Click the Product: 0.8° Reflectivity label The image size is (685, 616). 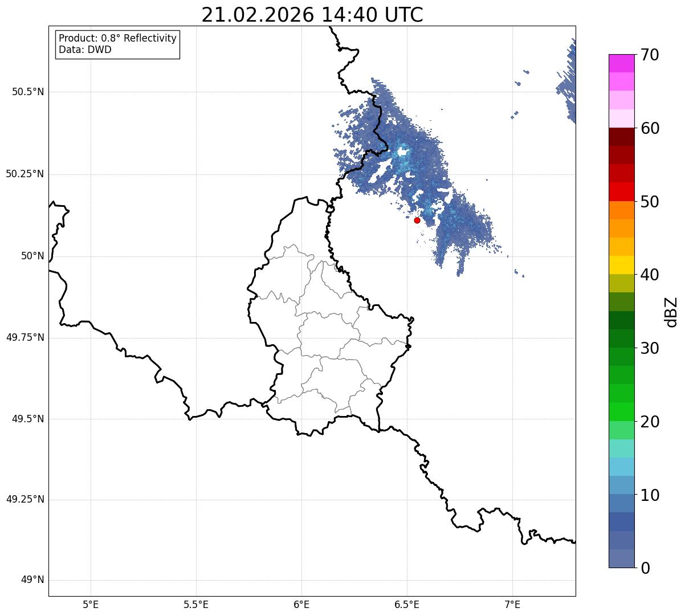[x=118, y=38]
